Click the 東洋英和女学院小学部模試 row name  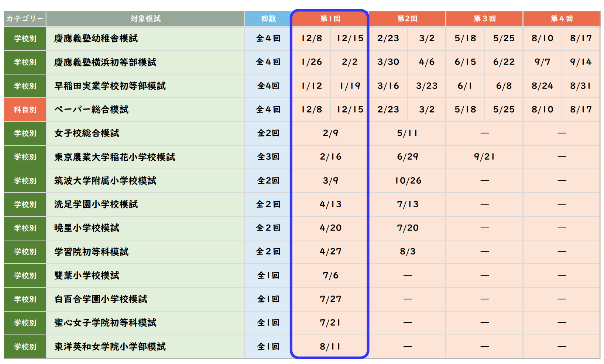point(110,347)
